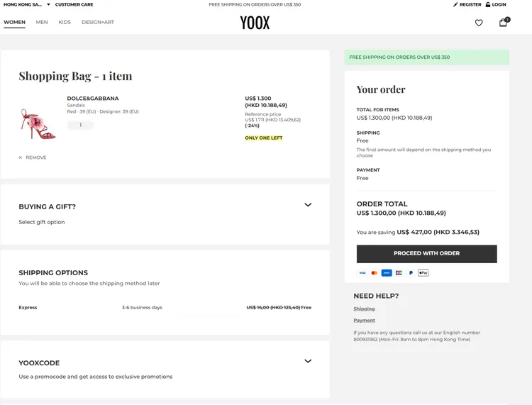Click the Total For Items amount
The height and width of the screenshot is (405, 532).
point(394,118)
